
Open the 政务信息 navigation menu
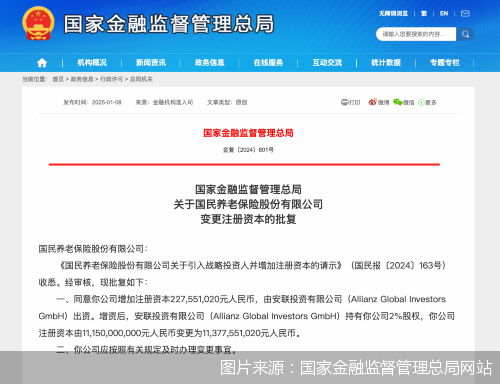point(209,63)
